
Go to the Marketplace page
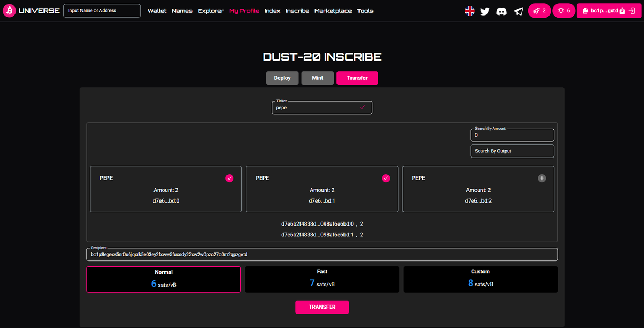333,11
